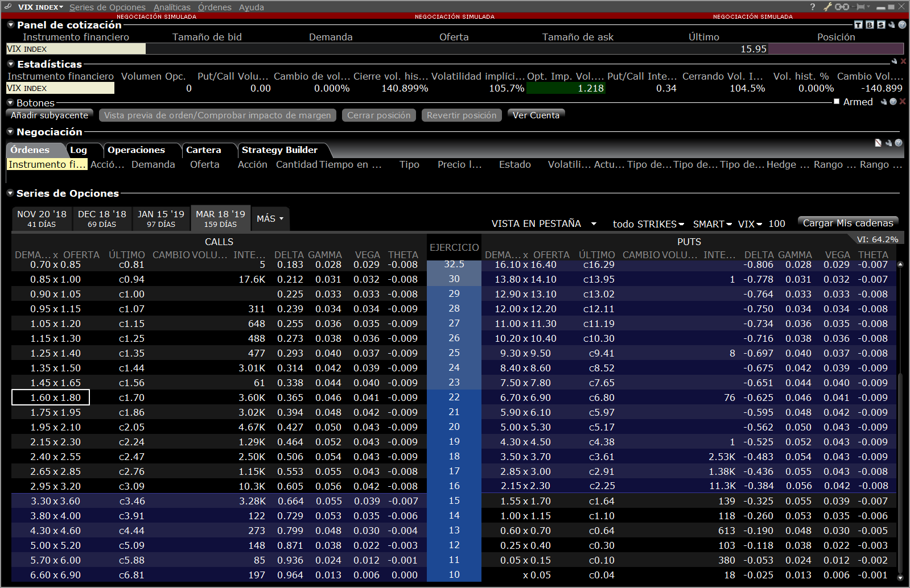Collapse the Estadísticas section
Image resolution: width=910 pixels, height=588 pixels.
pos(11,64)
